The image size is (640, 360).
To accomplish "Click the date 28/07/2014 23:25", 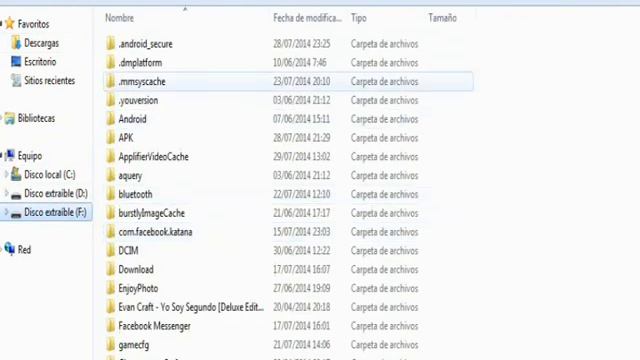I will [302, 44].
